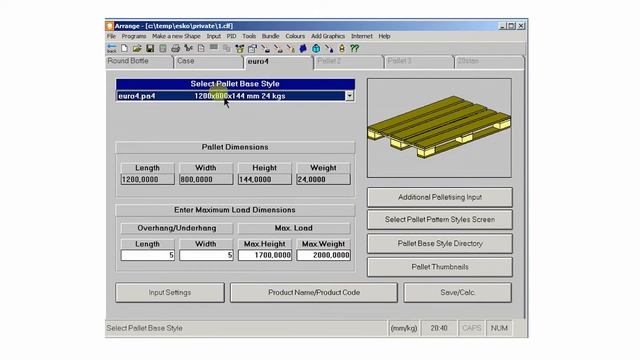This screenshot has height=360, width=640.
Task: Click the Back arrow toolbar icon
Action: pyautogui.click(x=111, y=49)
